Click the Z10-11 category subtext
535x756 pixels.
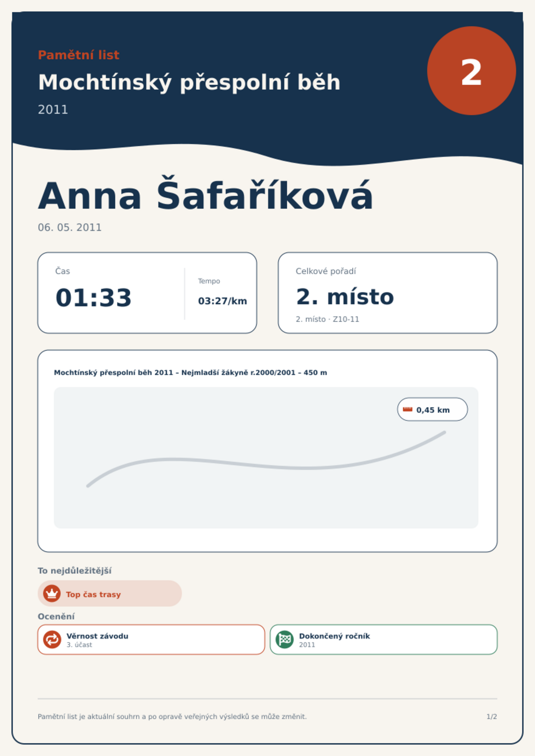tap(346, 319)
